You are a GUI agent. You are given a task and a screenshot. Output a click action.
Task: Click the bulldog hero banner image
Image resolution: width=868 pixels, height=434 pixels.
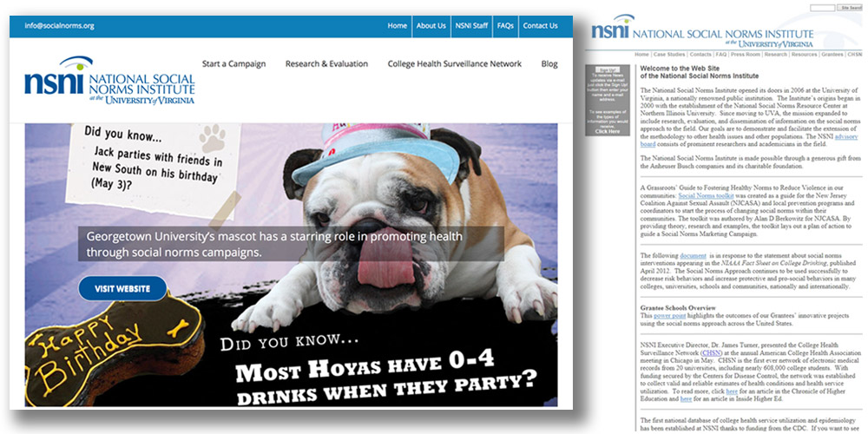(291, 265)
